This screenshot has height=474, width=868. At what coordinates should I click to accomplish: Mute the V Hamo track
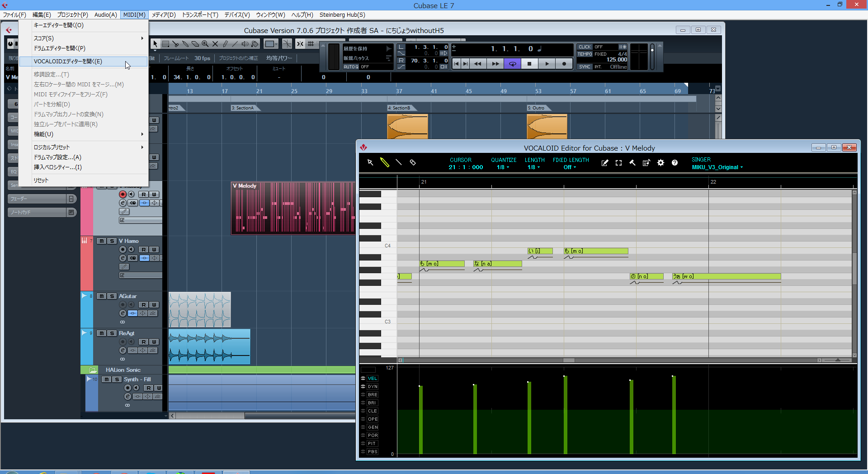101,241
